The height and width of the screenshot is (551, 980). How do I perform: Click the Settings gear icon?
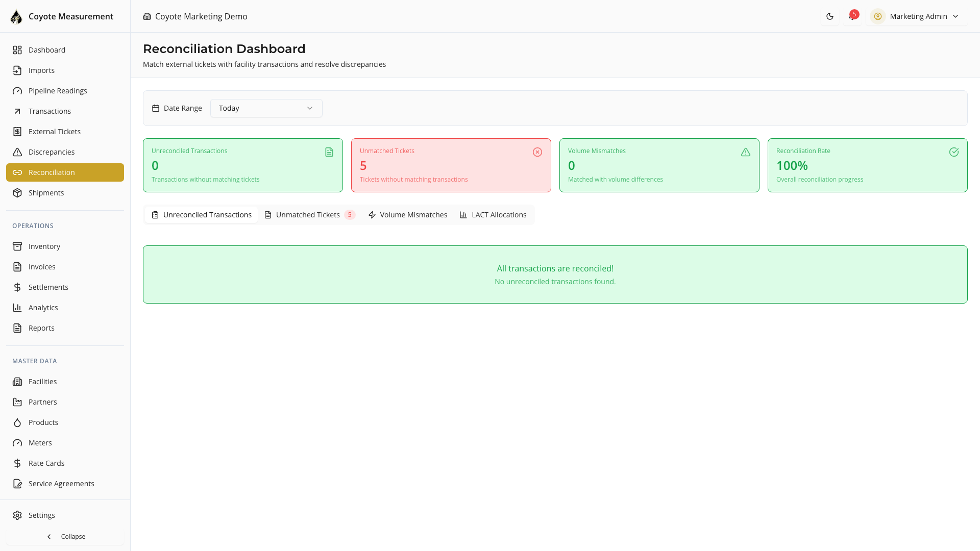[x=17, y=515]
